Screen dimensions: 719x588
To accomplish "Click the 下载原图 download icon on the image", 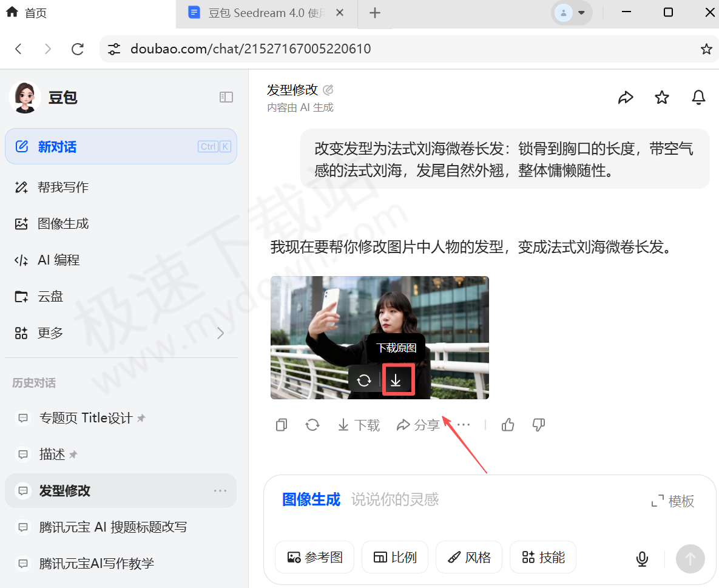I will click(397, 380).
